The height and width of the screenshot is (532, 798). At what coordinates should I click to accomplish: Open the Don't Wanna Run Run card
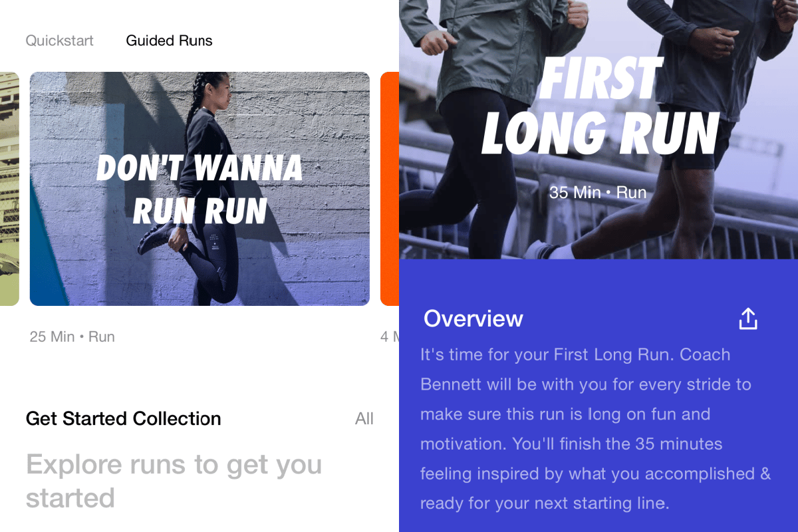tap(199, 189)
